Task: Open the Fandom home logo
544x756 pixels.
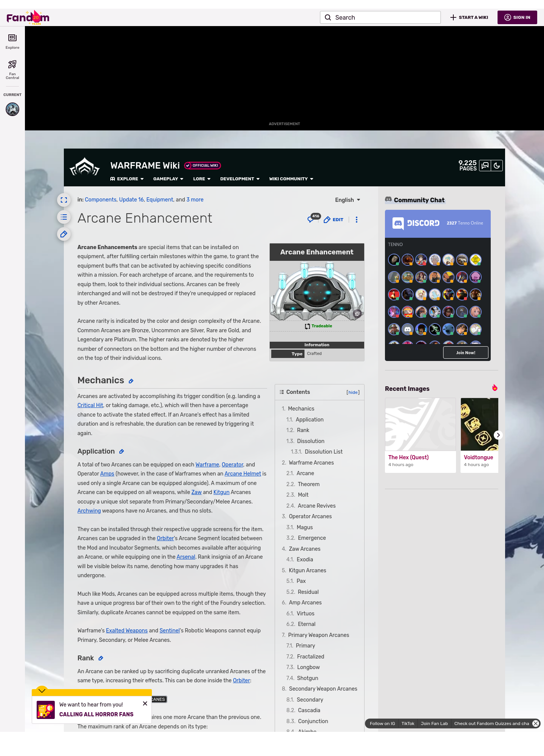Action: [x=28, y=17]
